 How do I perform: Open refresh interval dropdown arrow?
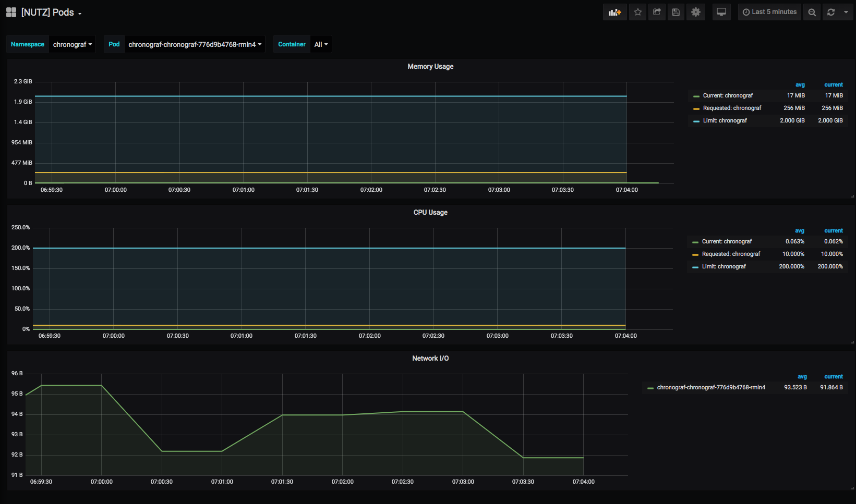click(x=846, y=12)
